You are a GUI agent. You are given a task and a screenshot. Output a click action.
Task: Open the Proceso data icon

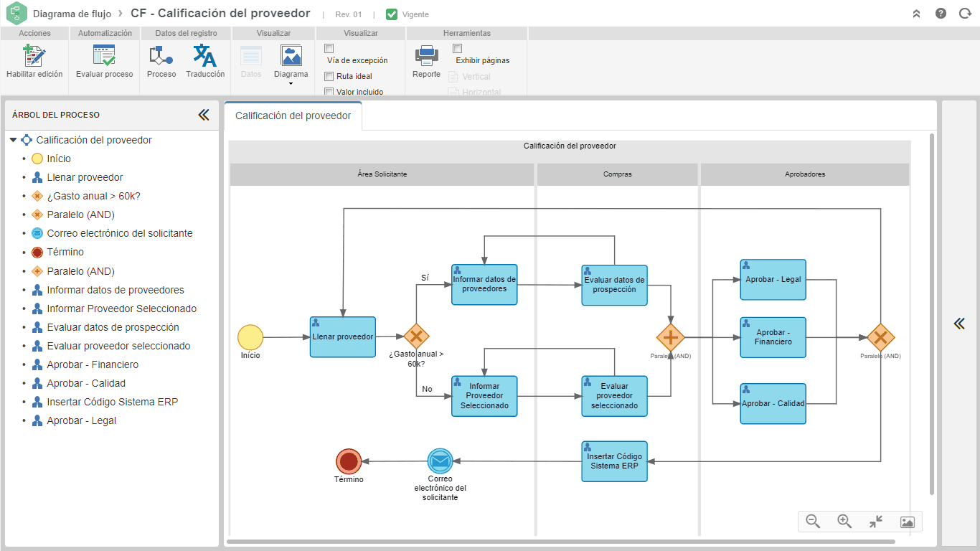click(161, 56)
